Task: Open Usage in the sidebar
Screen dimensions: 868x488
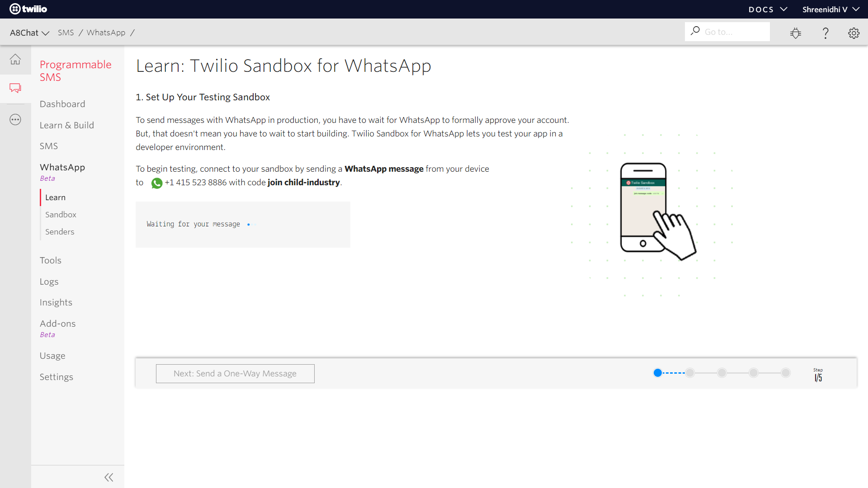Action: [52, 356]
